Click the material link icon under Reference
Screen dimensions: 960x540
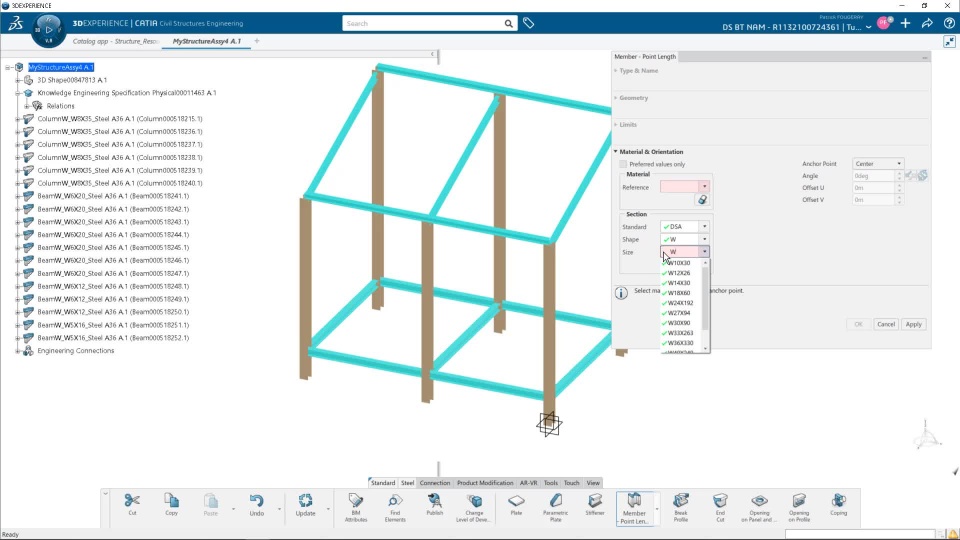(x=702, y=200)
